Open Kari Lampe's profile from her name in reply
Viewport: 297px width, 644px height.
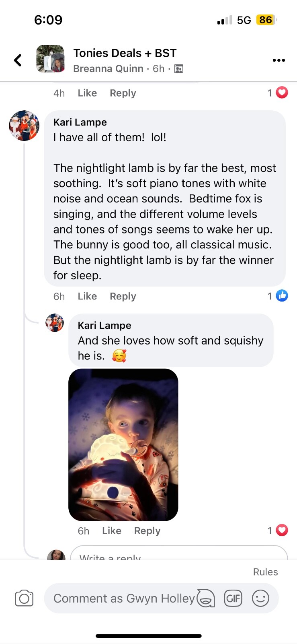click(104, 325)
